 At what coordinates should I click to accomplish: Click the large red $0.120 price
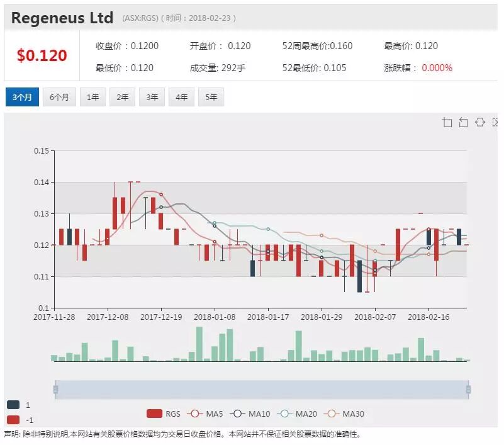point(42,55)
